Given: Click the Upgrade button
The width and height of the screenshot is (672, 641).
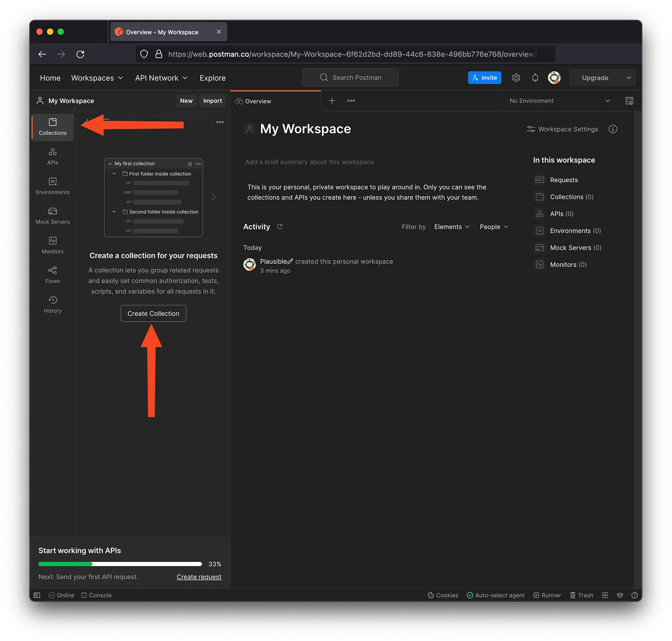Looking at the screenshot, I should 595,78.
